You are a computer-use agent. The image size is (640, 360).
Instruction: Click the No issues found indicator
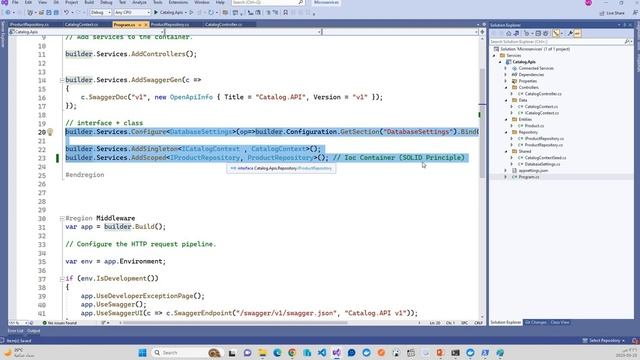60,323
